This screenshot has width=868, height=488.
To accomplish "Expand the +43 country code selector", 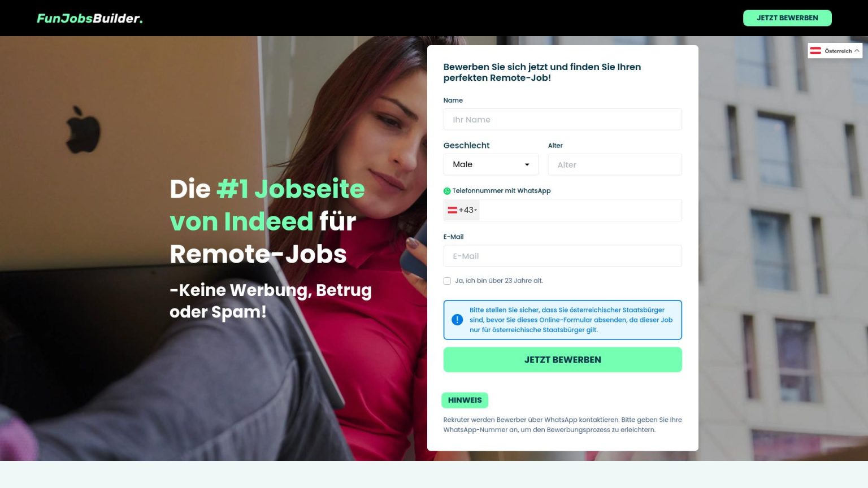I will [462, 210].
